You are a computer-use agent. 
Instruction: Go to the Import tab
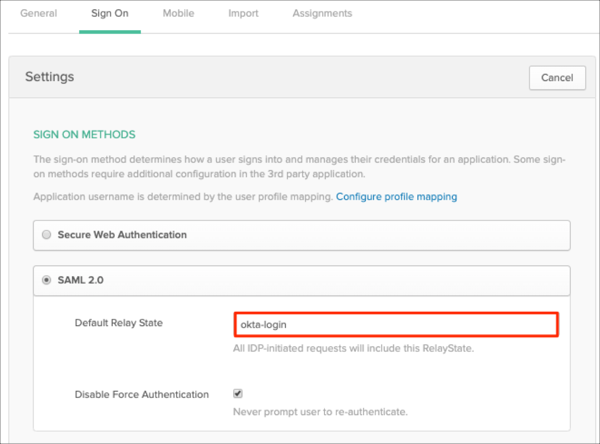coord(243,14)
